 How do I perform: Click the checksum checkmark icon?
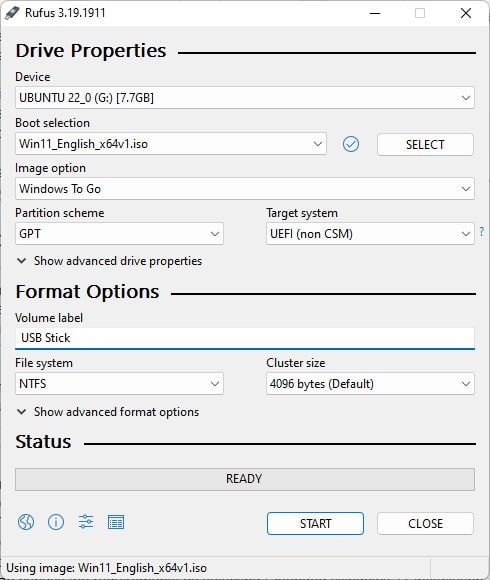351,144
